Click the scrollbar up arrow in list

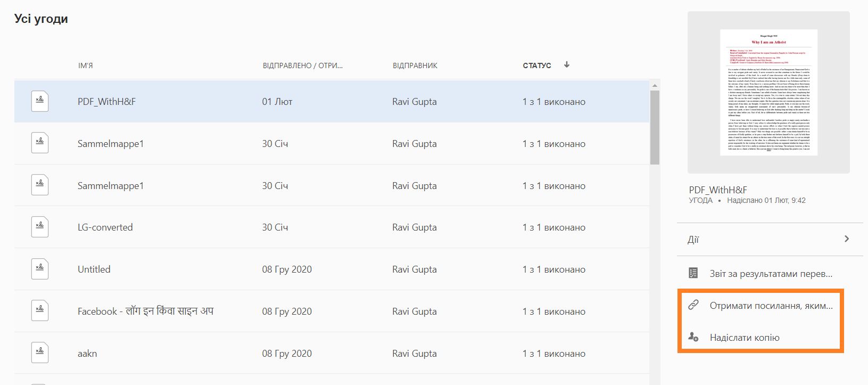pos(655,85)
